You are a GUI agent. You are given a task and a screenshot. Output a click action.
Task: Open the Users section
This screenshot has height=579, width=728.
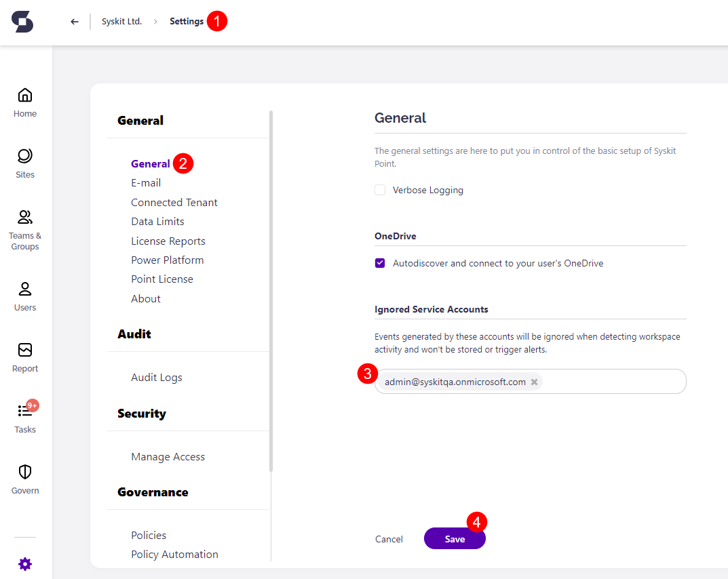(24, 296)
